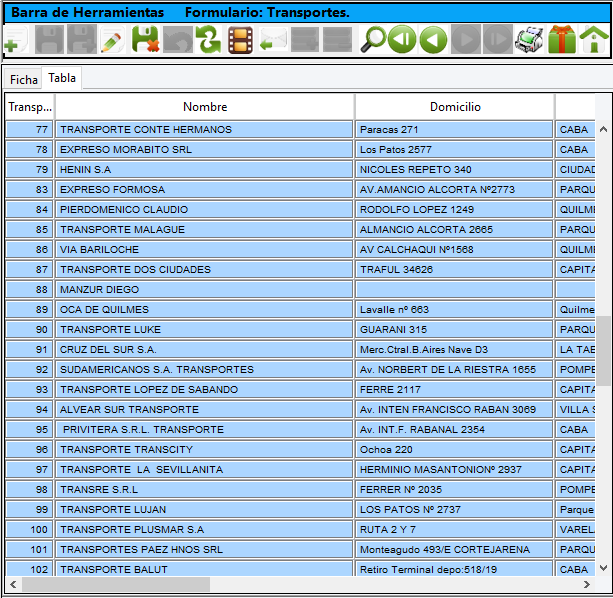Screen dimensions: 613x598
Task: Click address cell Los Patos 2577
Action: (x=454, y=149)
